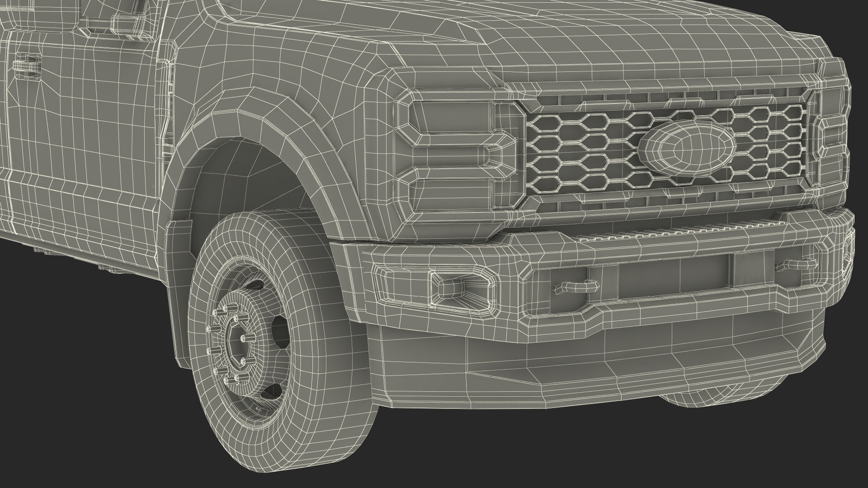868x488 pixels.
Task: Select the right-side headlight at the image edge
Action: tap(831, 136)
